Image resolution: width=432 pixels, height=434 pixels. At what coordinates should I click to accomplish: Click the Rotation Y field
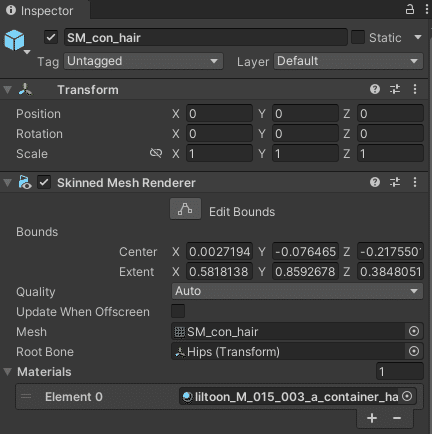click(x=305, y=134)
